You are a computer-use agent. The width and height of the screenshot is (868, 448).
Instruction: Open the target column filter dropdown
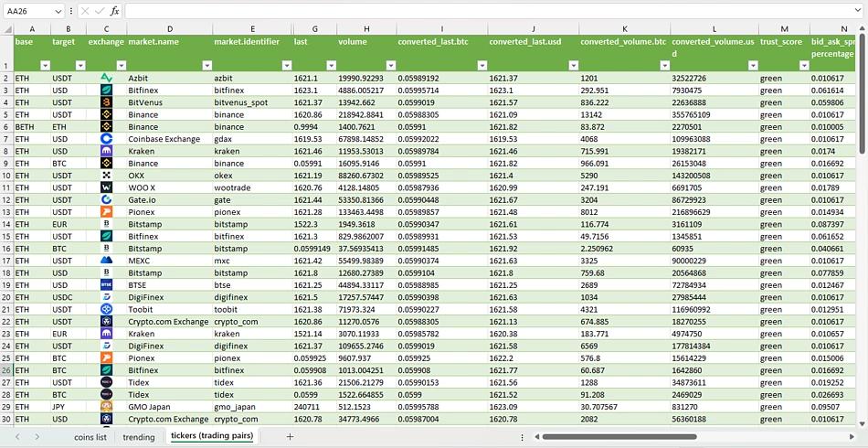(80, 66)
